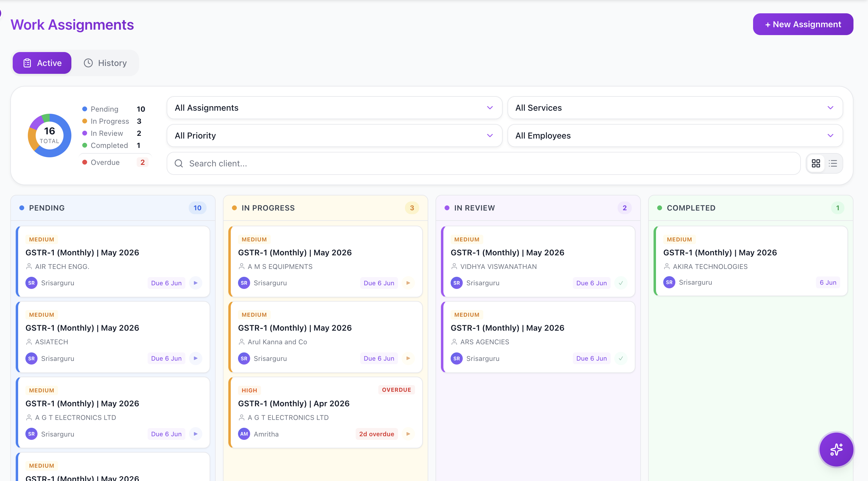Image resolution: width=868 pixels, height=481 pixels.
Task: Click the clock icon in History tab
Action: pos(88,63)
